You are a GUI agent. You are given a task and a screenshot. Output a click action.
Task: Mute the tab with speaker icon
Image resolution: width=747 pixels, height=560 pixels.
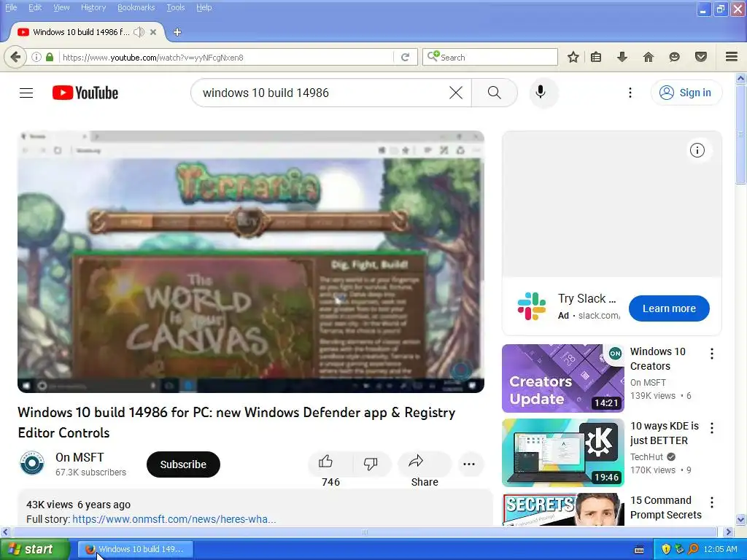[x=139, y=32]
